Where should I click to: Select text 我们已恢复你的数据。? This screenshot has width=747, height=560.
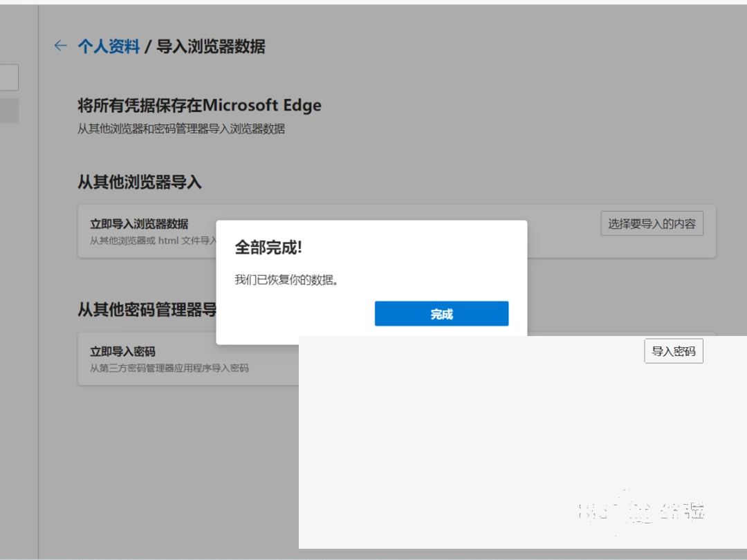coord(286,279)
